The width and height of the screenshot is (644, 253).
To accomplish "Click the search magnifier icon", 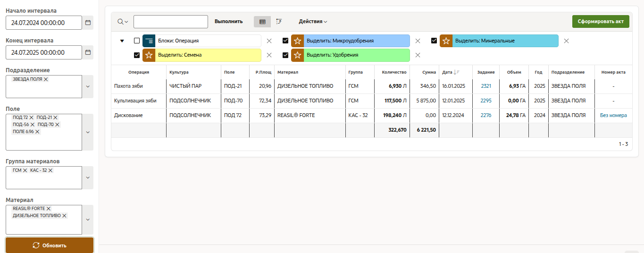I will click(x=121, y=22).
